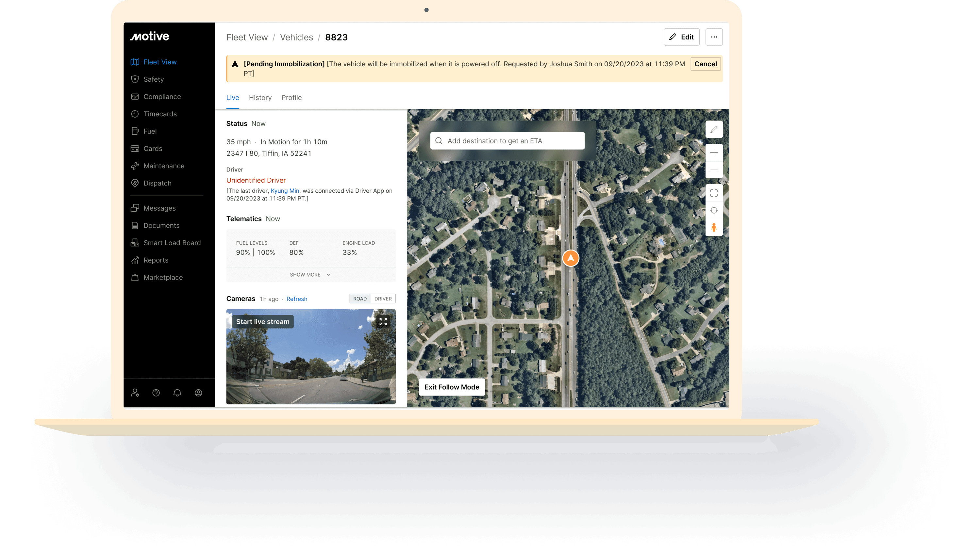Expand the camera image to fullscreen

tap(383, 322)
